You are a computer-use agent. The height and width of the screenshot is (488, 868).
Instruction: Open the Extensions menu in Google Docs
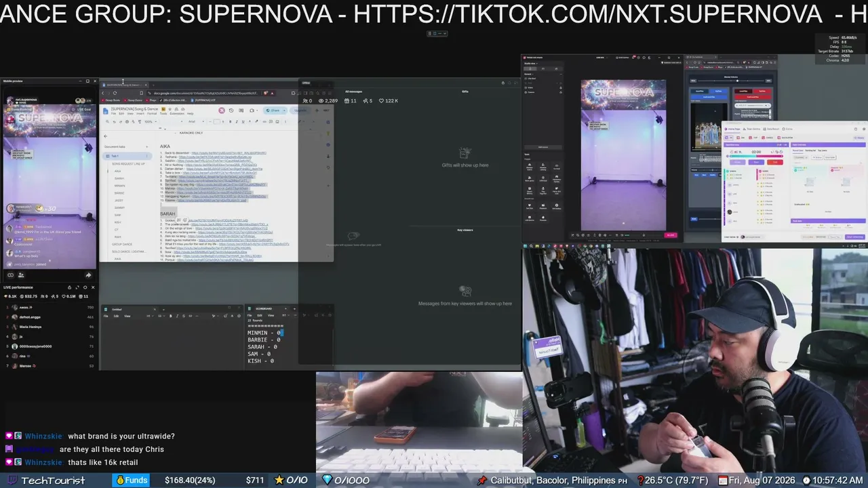[177, 113]
